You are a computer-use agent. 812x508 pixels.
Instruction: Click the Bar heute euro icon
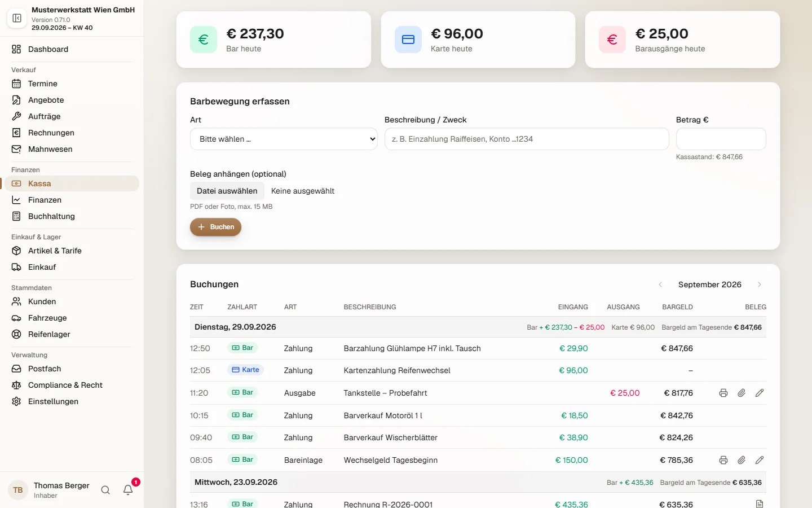click(204, 40)
